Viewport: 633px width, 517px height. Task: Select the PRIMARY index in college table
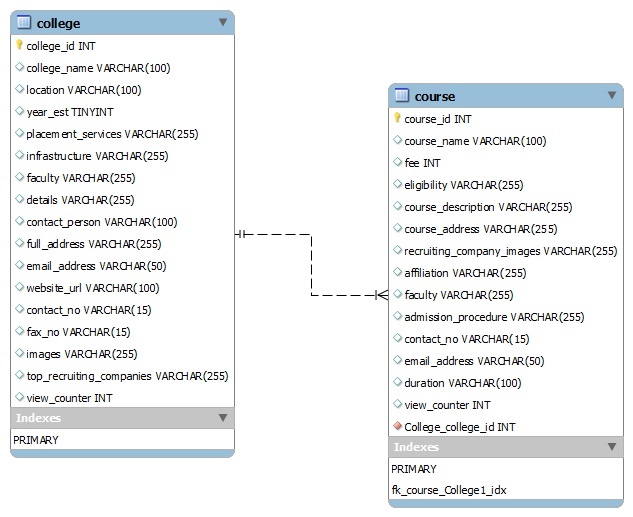[36, 440]
